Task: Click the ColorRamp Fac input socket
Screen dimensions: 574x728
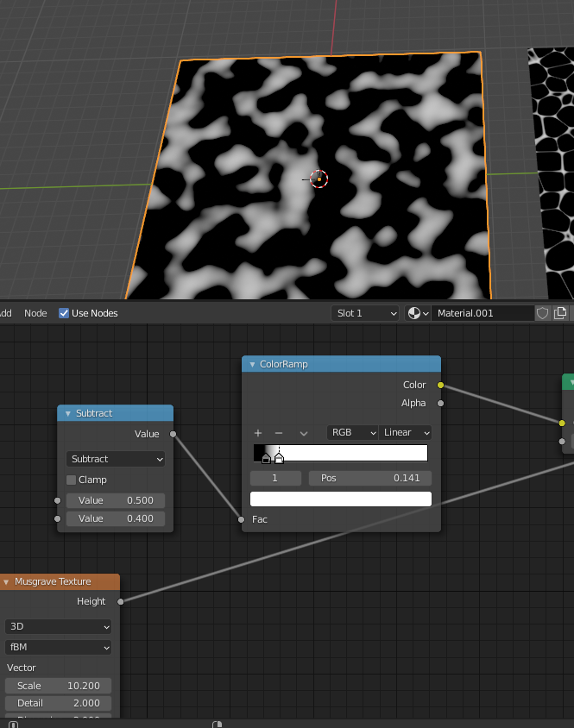Action: (x=242, y=519)
